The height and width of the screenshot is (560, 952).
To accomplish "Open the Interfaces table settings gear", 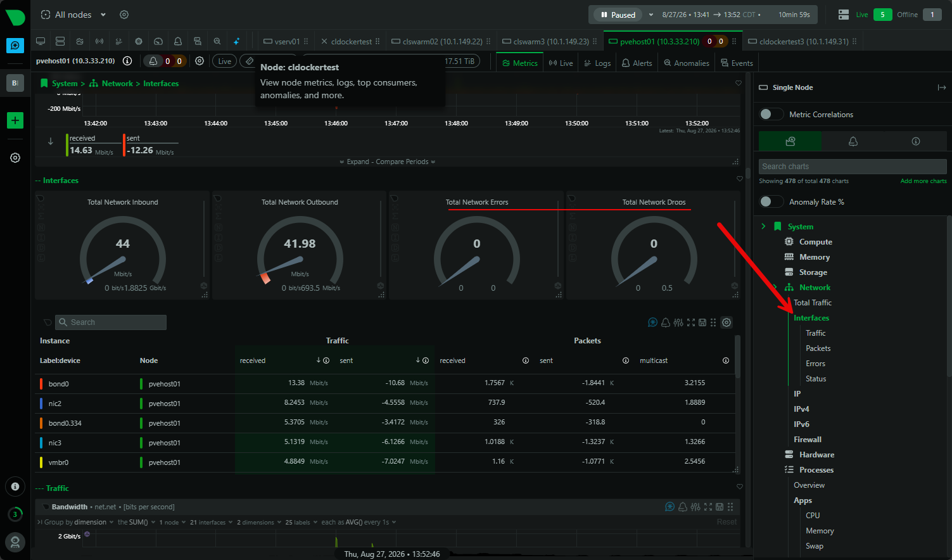I will (x=727, y=322).
